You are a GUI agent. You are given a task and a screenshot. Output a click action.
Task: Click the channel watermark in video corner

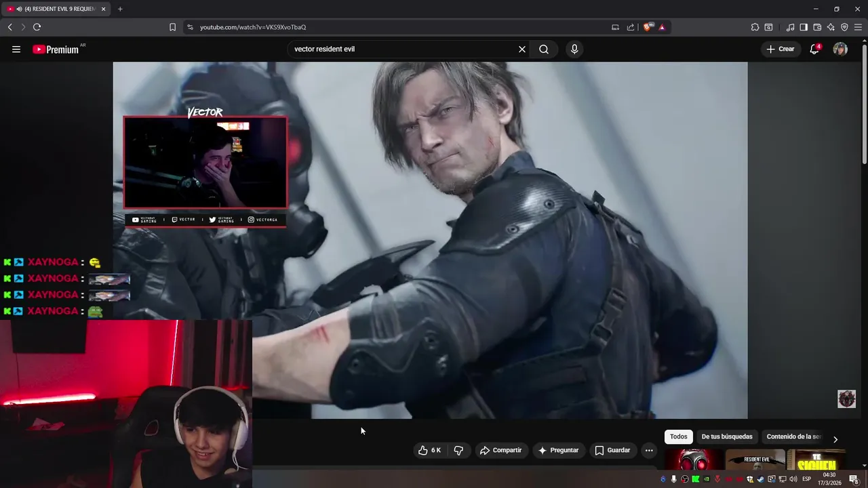846,399
